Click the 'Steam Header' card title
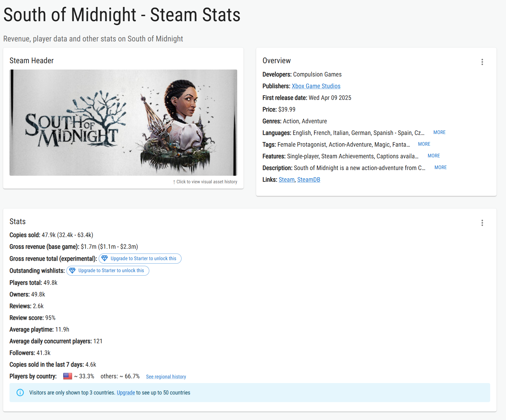This screenshot has width=506, height=420. click(x=32, y=60)
